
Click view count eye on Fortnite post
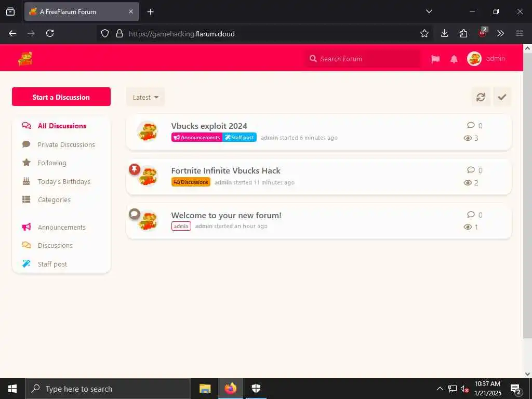[471, 183]
